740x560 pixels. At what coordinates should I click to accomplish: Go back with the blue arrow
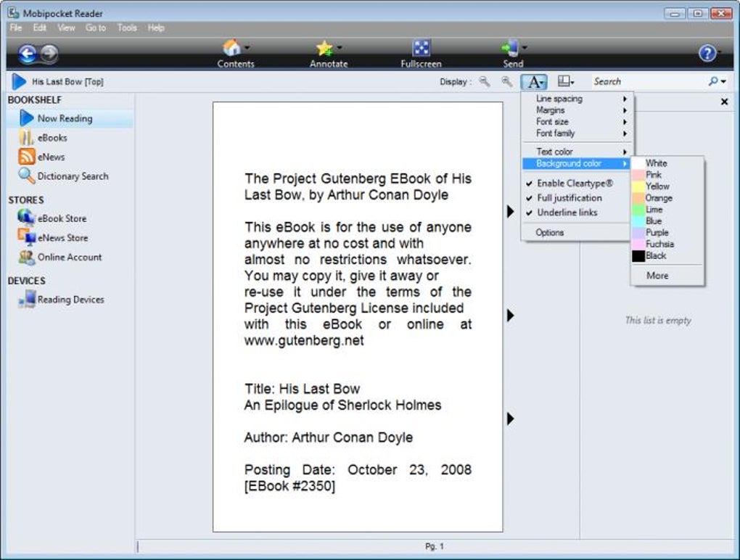click(28, 54)
